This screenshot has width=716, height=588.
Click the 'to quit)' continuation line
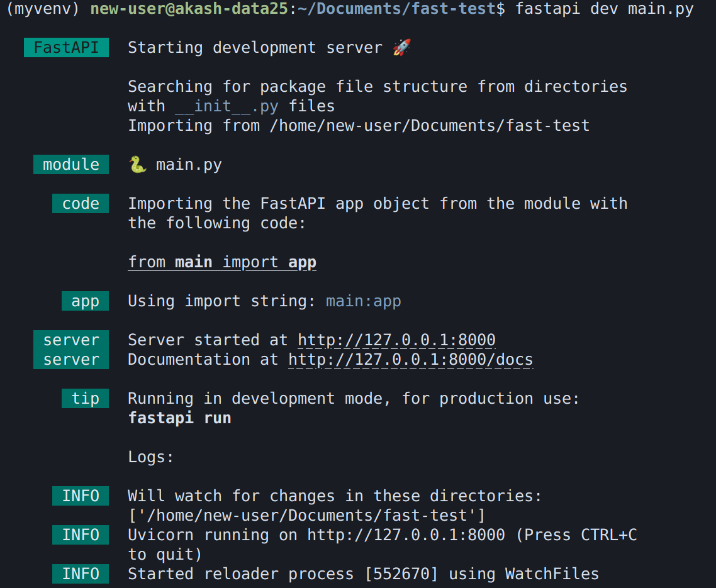[x=165, y=554]
